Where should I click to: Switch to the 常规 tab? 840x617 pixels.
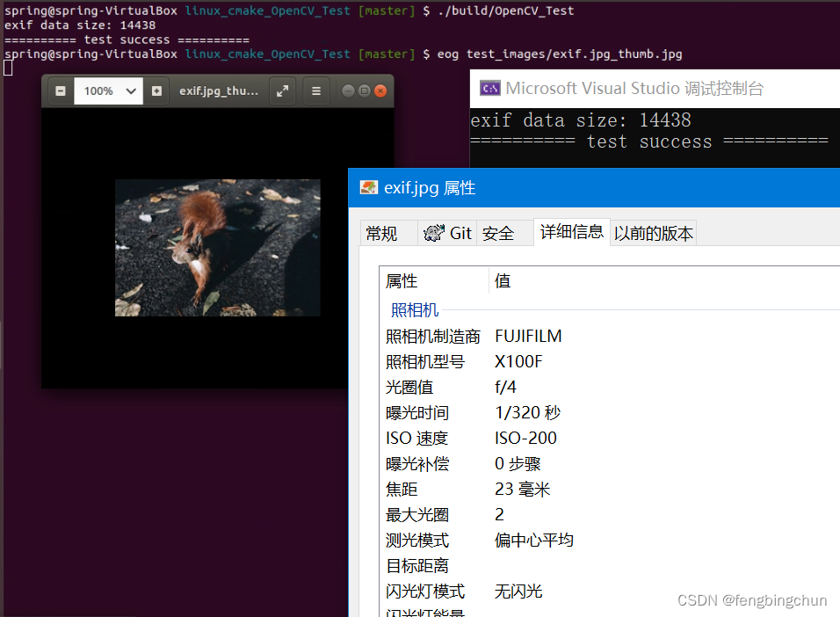point(385,233)
